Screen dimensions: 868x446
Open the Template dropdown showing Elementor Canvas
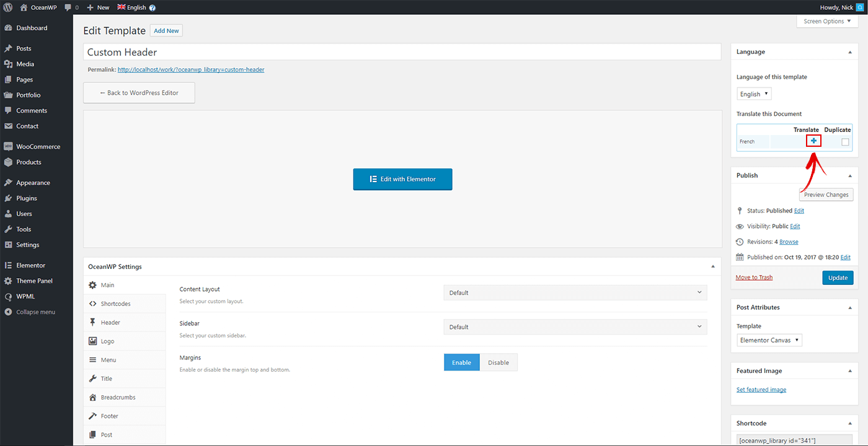coord(769,339)
